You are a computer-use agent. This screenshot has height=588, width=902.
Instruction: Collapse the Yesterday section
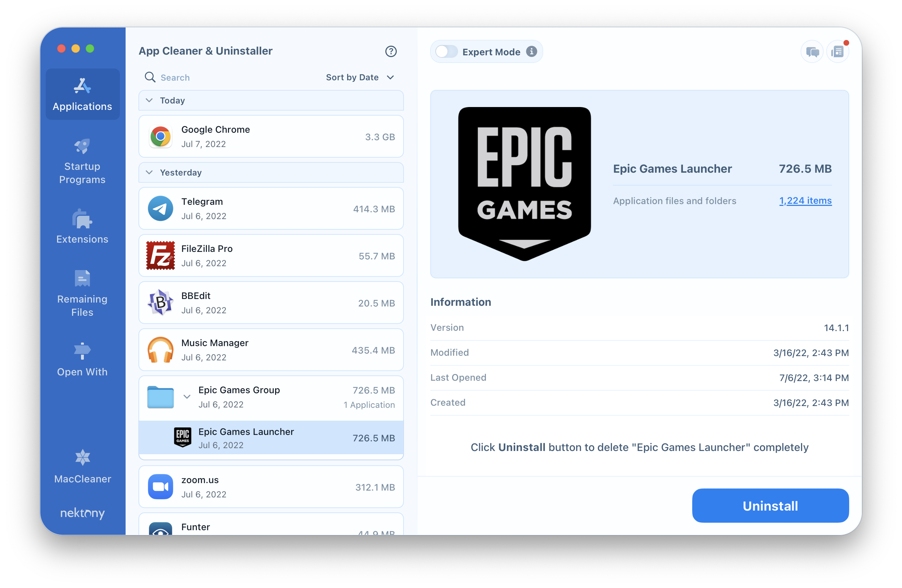(x=149, y=172)
